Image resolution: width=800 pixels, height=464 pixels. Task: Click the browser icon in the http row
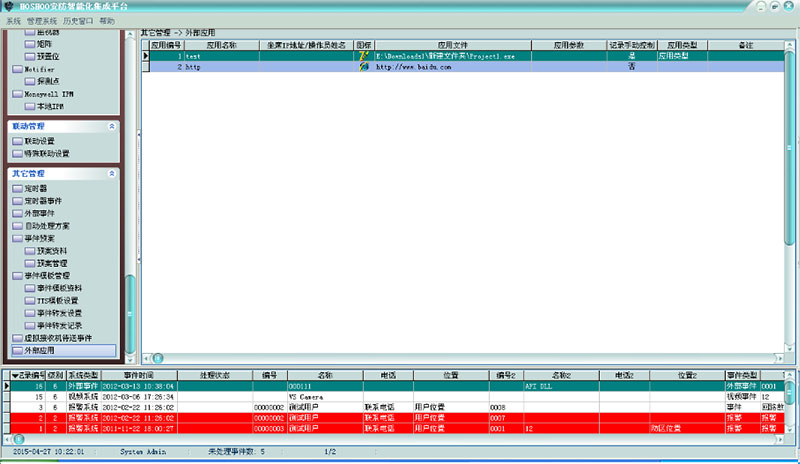click(x=363, y=67)
